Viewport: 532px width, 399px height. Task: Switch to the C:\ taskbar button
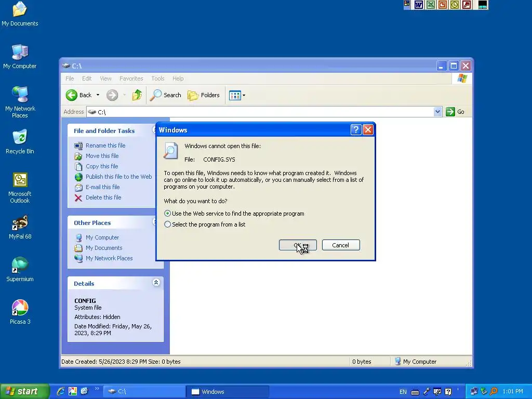tap(144, 392)
